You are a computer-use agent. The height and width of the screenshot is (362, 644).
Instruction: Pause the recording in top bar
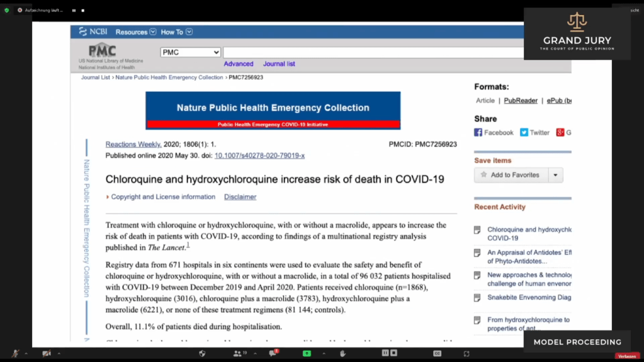click(x=74, y=10)
